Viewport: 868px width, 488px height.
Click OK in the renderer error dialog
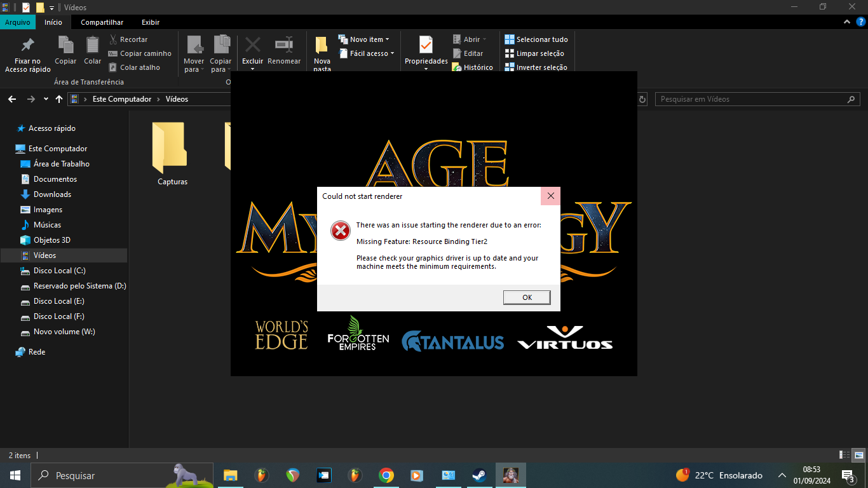526,297
